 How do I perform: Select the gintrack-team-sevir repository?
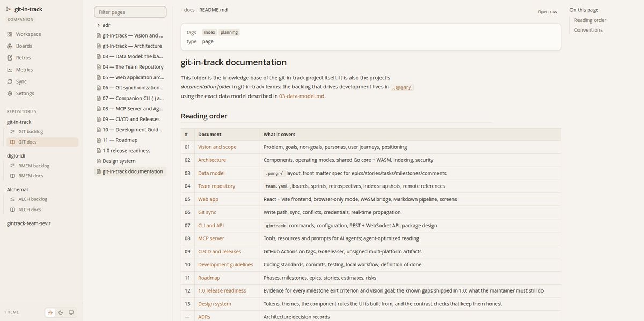(x=29, y=223)
